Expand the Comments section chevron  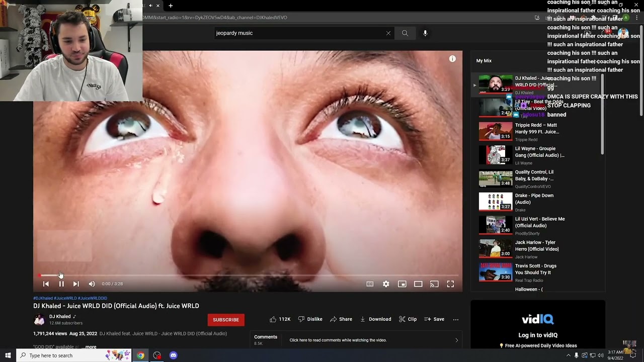(456, 340)
